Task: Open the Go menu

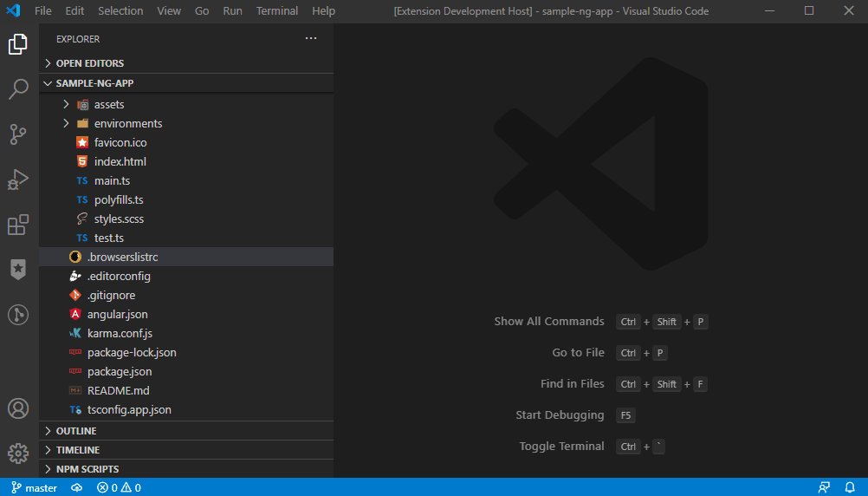Action: click(x=202, y=11)
